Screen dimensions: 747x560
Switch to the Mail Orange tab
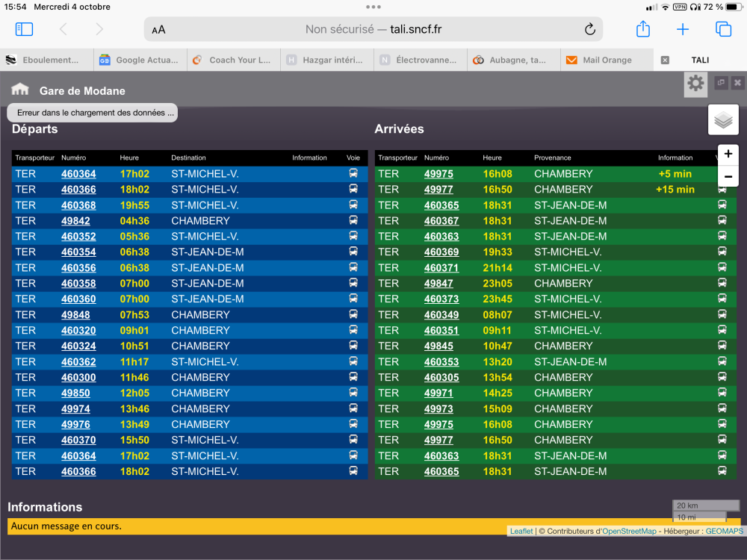tap(606, 60)
